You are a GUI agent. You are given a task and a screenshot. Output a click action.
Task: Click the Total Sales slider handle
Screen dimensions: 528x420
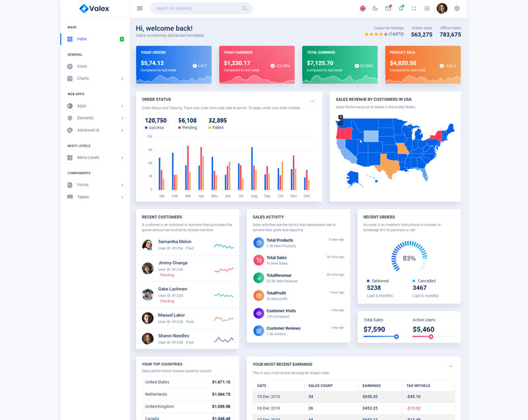[x=397, y=337]
